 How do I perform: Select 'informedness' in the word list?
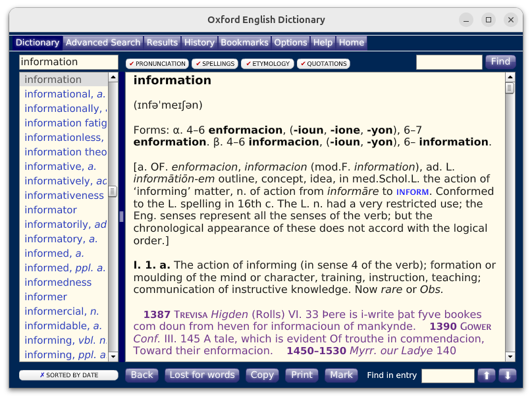64,282
